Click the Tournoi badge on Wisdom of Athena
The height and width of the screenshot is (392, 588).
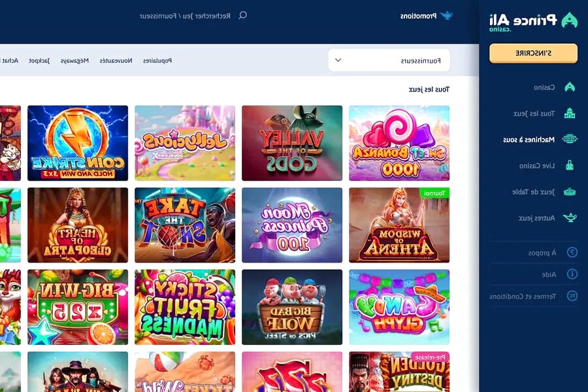click(x=434, y=193)
